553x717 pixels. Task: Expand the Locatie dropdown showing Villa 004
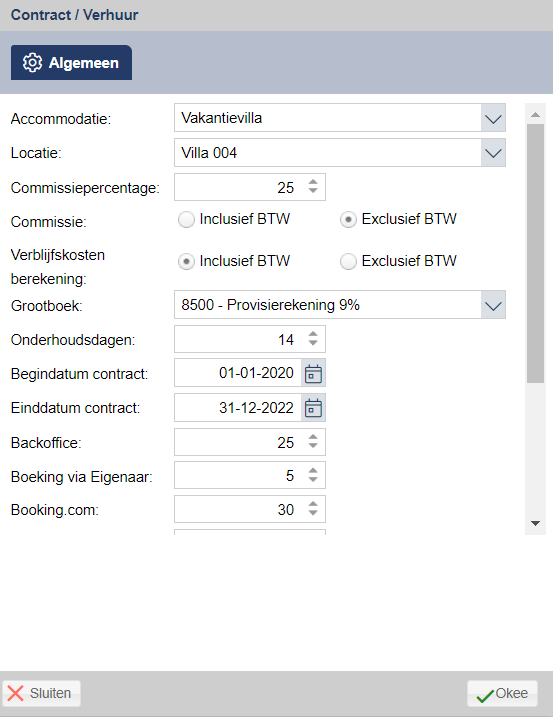coord(493,153)
